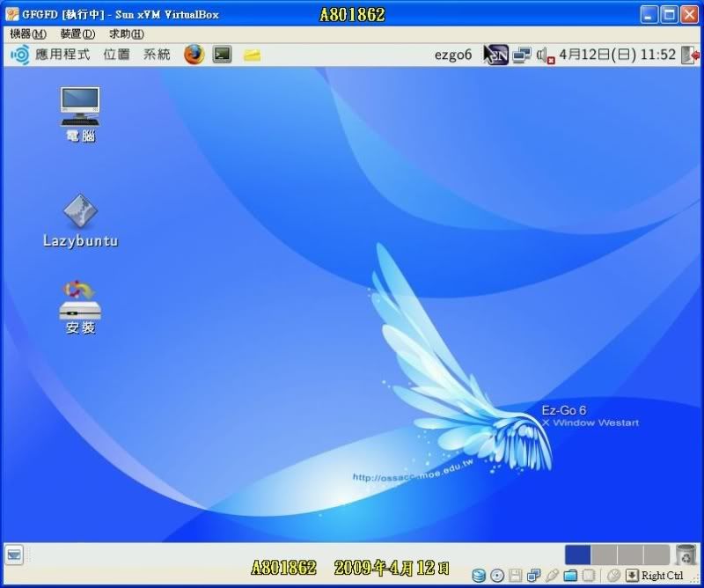704x588 pixels.
Task: Open the 求助(H) help menu
Action: pos(127,33)
